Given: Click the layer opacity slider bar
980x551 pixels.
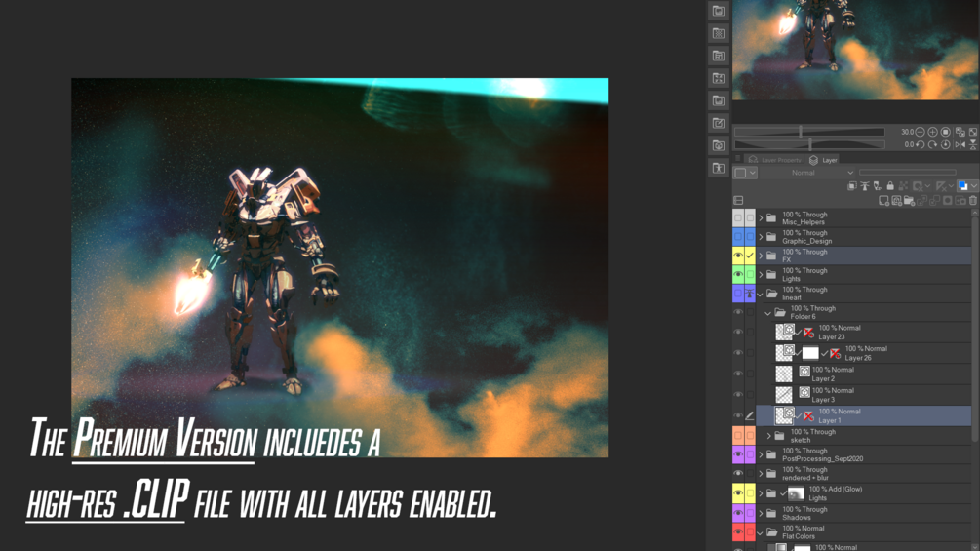Looking at the screenshot, I should pos(908,173).
